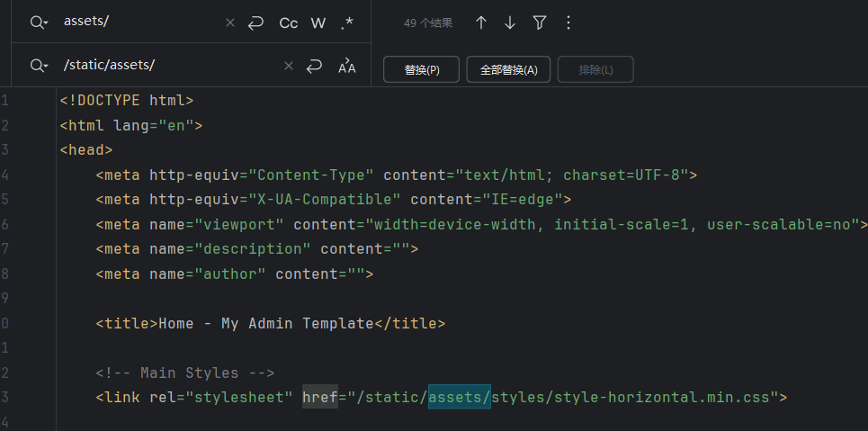The width and height of the screenshot is (868, 431).
Task: Focus the search input containing "assets/"
Action: tap(135, 22)
